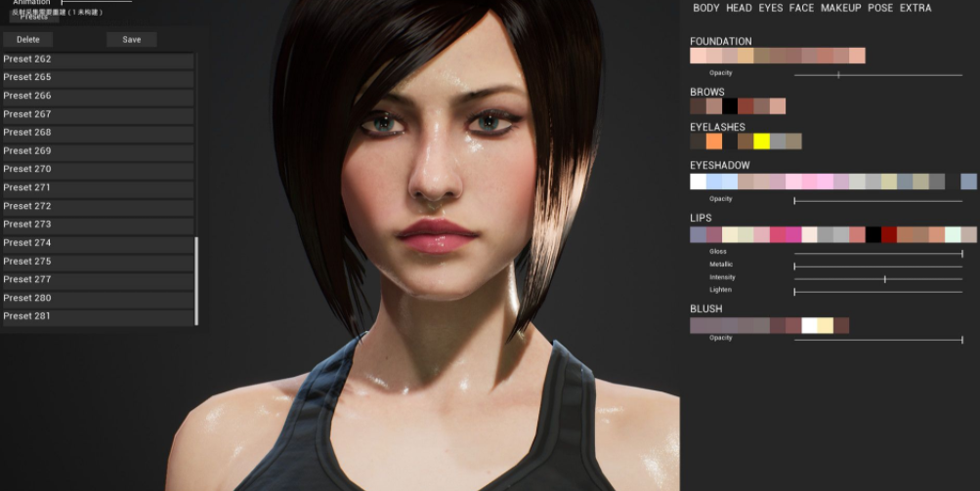This screenshot has height=491, width=980.
Task: Pick the golden tan foundation swatch
Action: tap(746, 56)
